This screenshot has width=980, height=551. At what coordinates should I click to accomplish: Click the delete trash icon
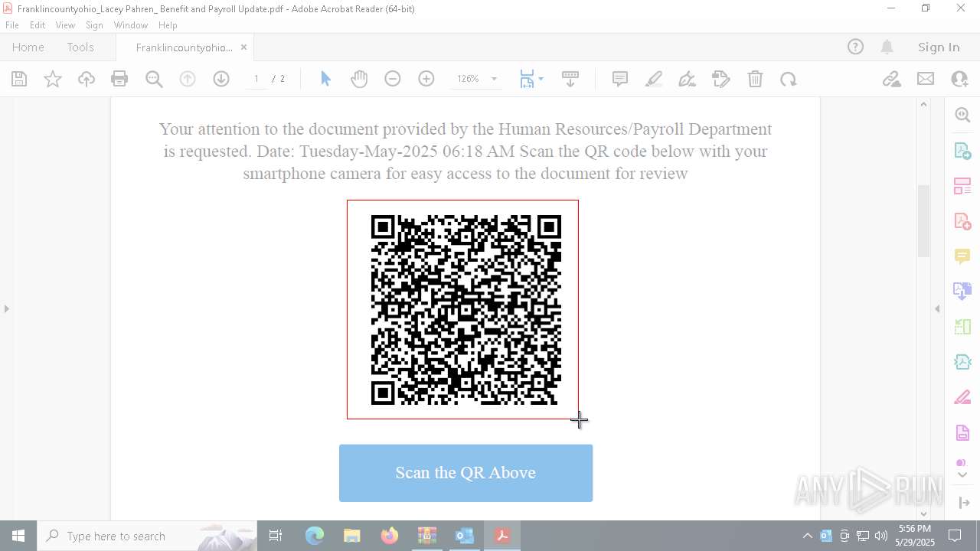pyautogui.click(x=755, y=79)
